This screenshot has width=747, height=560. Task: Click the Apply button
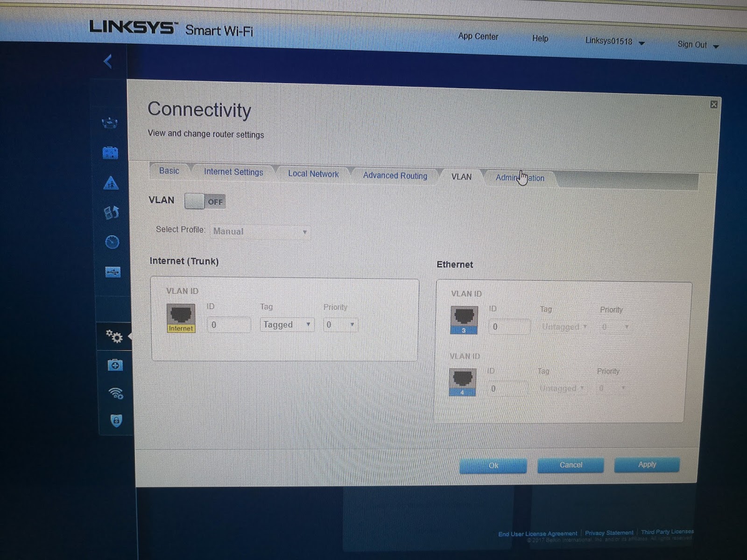coord(647,464)
